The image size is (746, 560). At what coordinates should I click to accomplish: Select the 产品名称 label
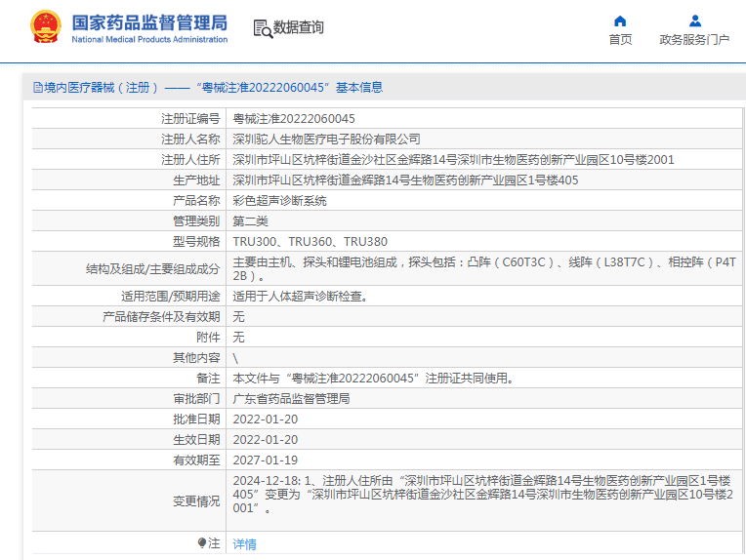pyautogui.click(x=196, y=201)
